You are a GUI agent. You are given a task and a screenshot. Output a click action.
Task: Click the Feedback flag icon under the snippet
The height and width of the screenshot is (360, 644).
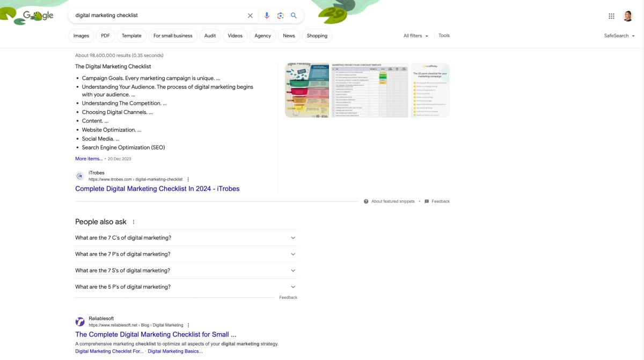pyautogui.click(x=427, y=201)
